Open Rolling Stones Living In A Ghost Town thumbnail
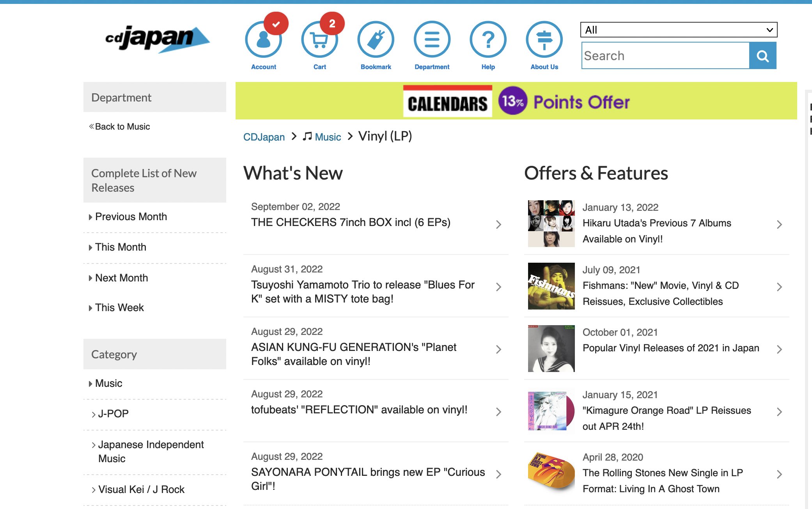This screenshot has width=812, height=509. click(551, 472)
